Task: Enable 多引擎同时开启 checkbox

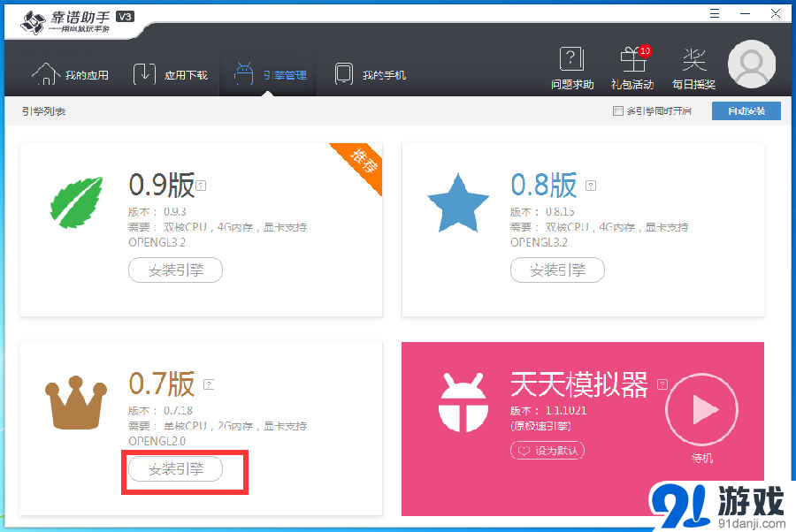Action: [x=618, y=110]
